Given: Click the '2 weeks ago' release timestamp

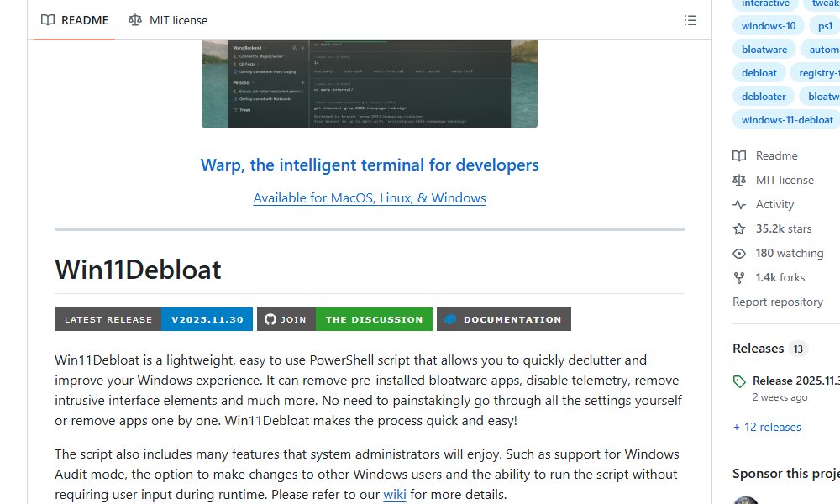Looking at the screenshot, I should pyautogui.click(x=780, y=397).
